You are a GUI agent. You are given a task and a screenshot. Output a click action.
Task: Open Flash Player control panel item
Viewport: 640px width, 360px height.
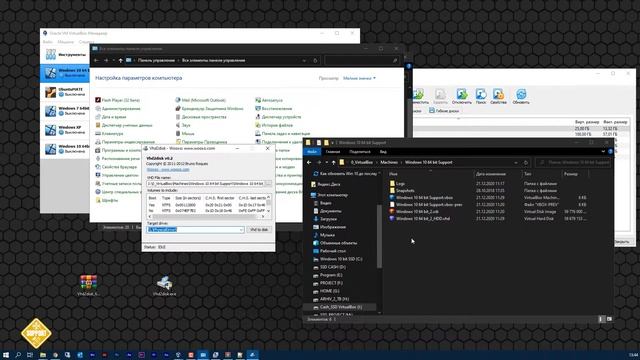tap(118, 100)
